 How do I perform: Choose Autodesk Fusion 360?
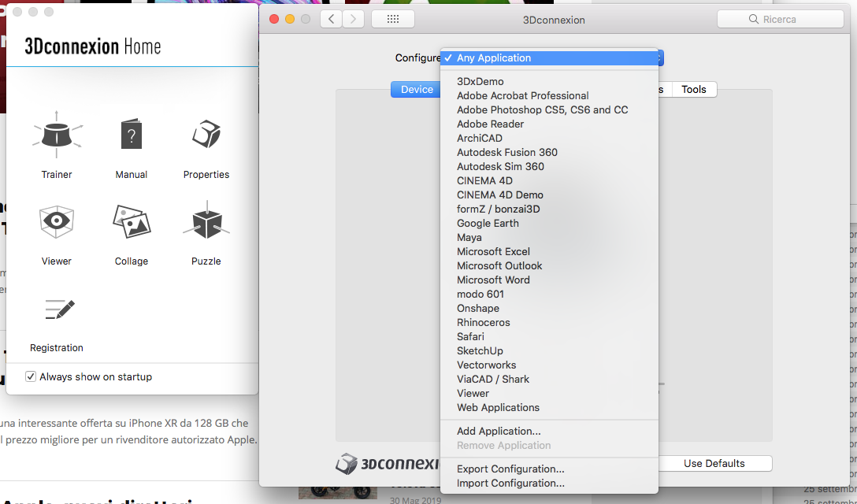point(549,153)
